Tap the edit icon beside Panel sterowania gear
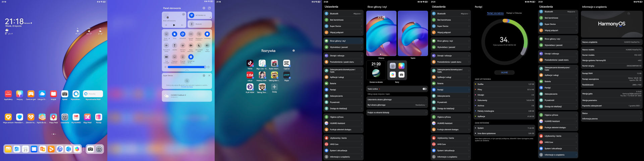The image size is (644, 161). click(209, 8)
